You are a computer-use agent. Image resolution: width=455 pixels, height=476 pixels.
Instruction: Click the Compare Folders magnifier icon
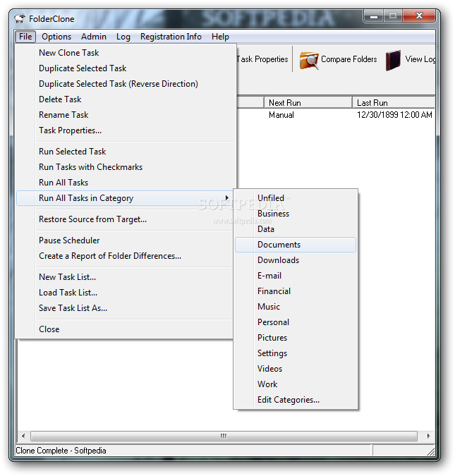click(309, 60)
